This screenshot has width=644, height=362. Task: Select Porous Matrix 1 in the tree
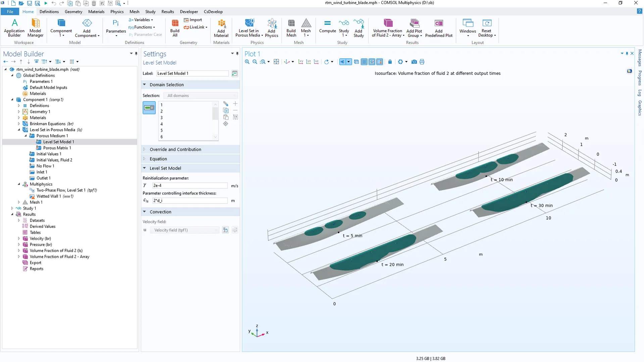click(57, 148)
